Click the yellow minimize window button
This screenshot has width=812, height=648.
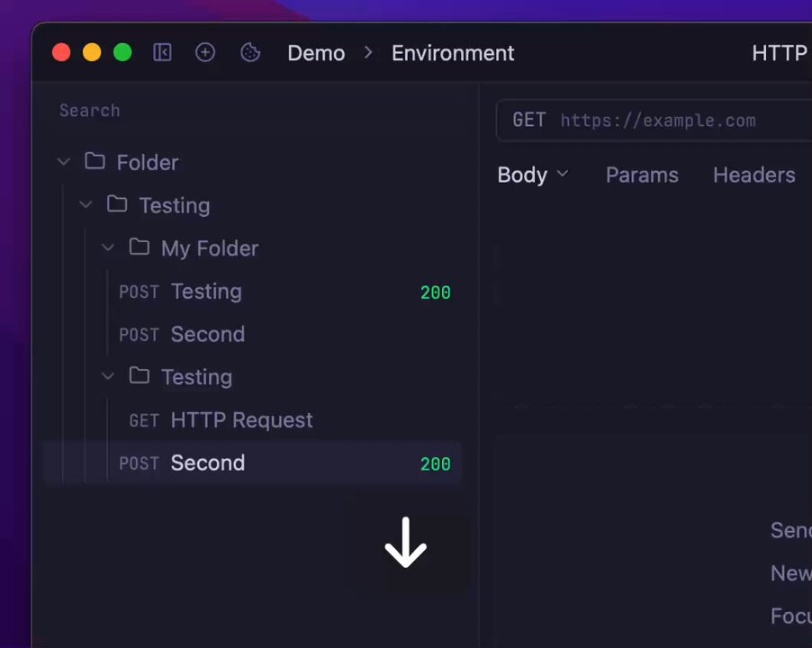92,52
